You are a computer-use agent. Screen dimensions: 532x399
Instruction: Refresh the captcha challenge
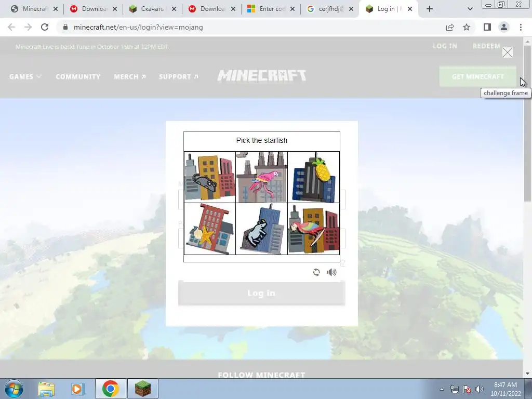click(316, 272)
